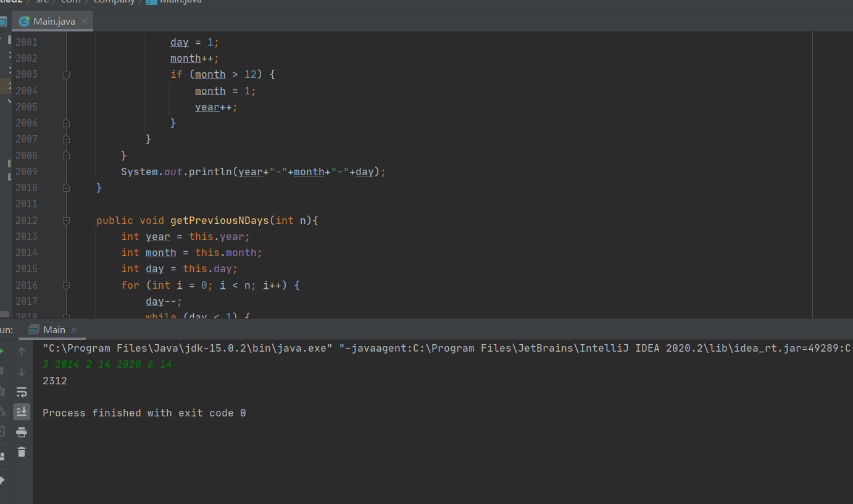The height and width of the screenshot is (504, 853).
Task: Click line number 2015 in the gutter
Action: tap(27, 268)
